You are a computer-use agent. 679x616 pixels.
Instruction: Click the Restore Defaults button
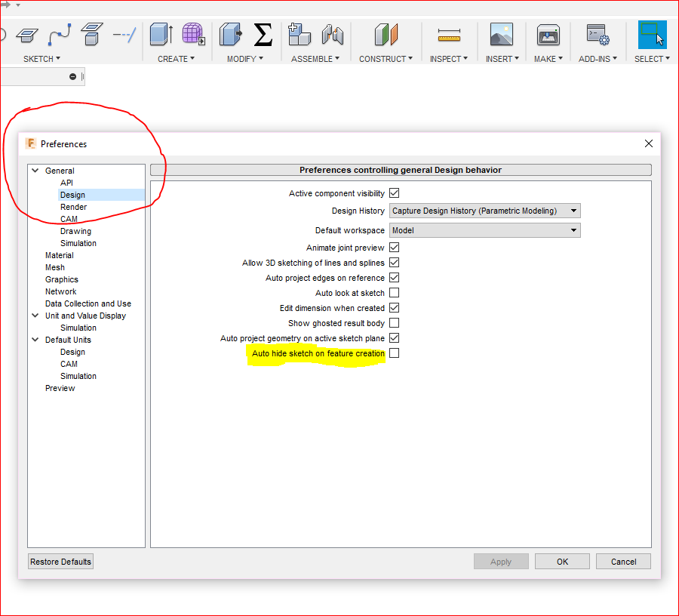60,562
